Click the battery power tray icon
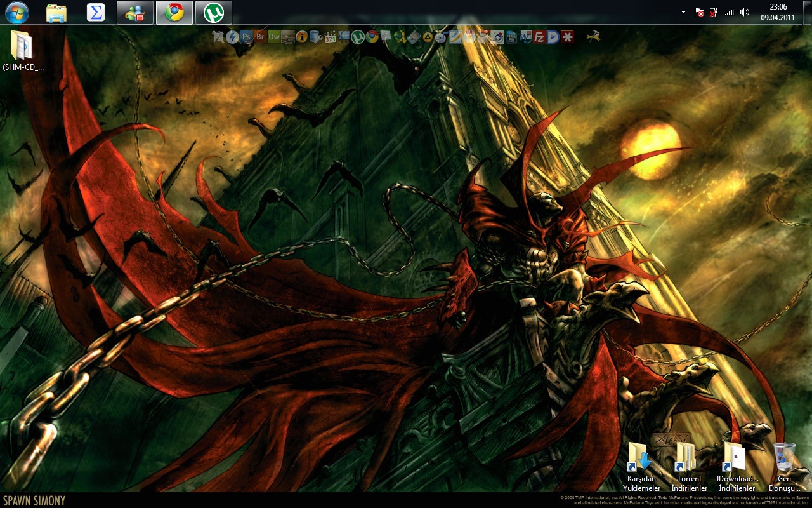 [714, 13]
